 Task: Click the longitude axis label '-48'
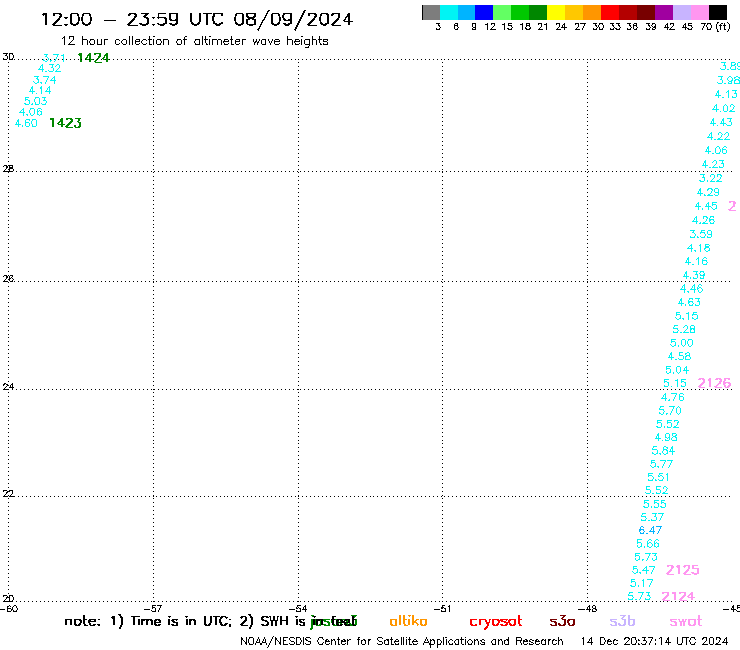[588, 608]
